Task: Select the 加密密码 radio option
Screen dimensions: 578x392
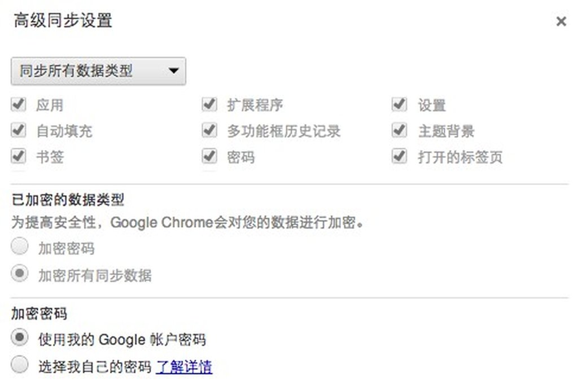Action: (x=20, y=247)
